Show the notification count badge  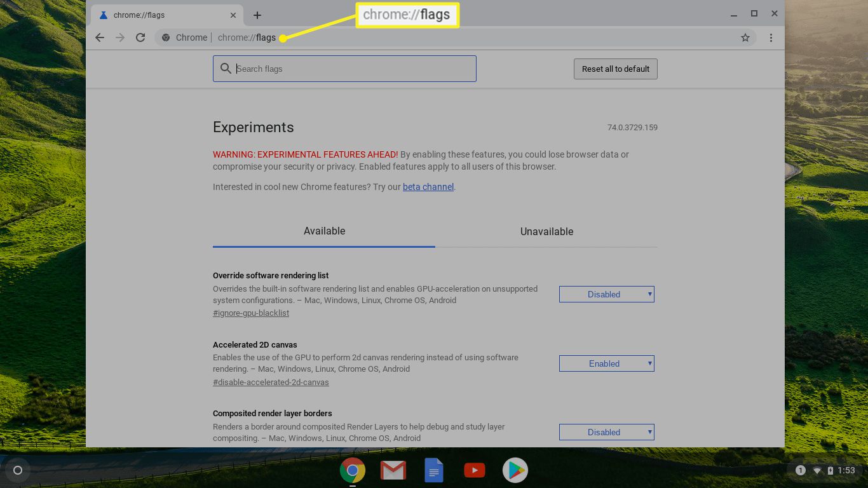point(801,470)
